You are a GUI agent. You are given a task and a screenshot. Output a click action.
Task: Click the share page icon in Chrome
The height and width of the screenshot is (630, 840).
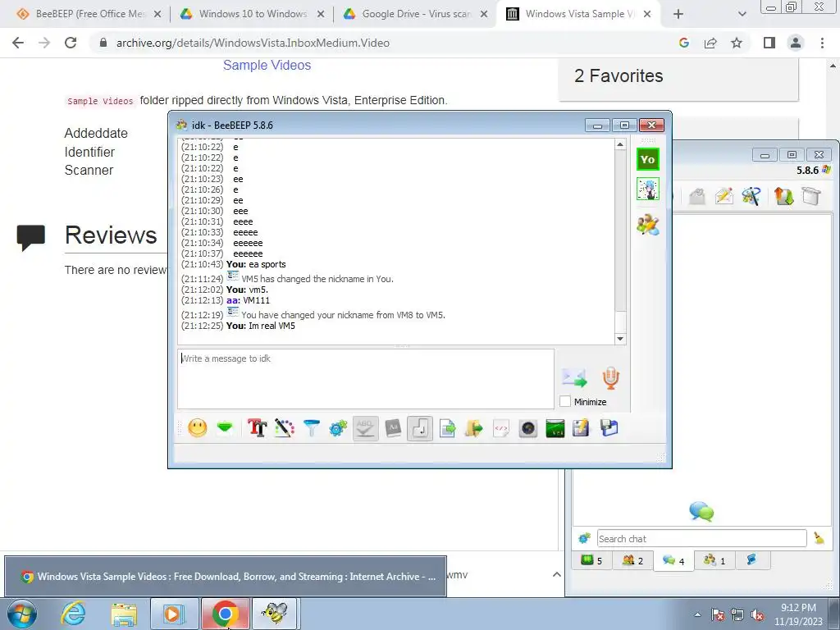[710, 43]
